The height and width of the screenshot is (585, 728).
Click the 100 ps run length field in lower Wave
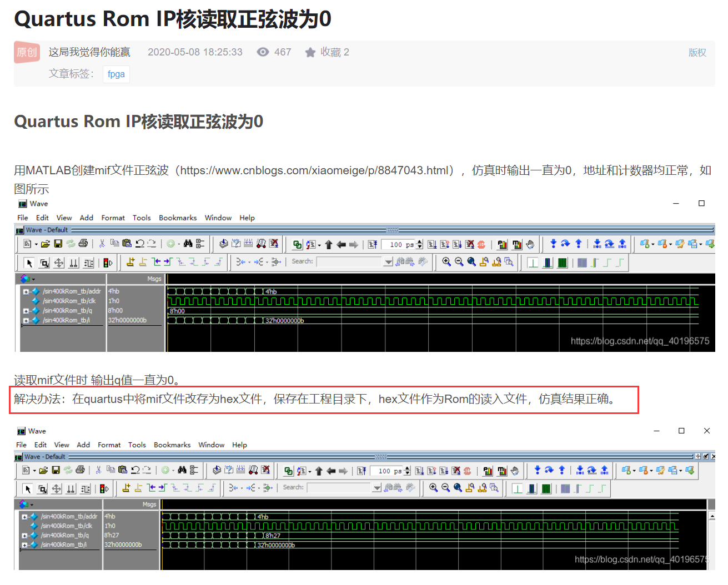pos(388,471)
